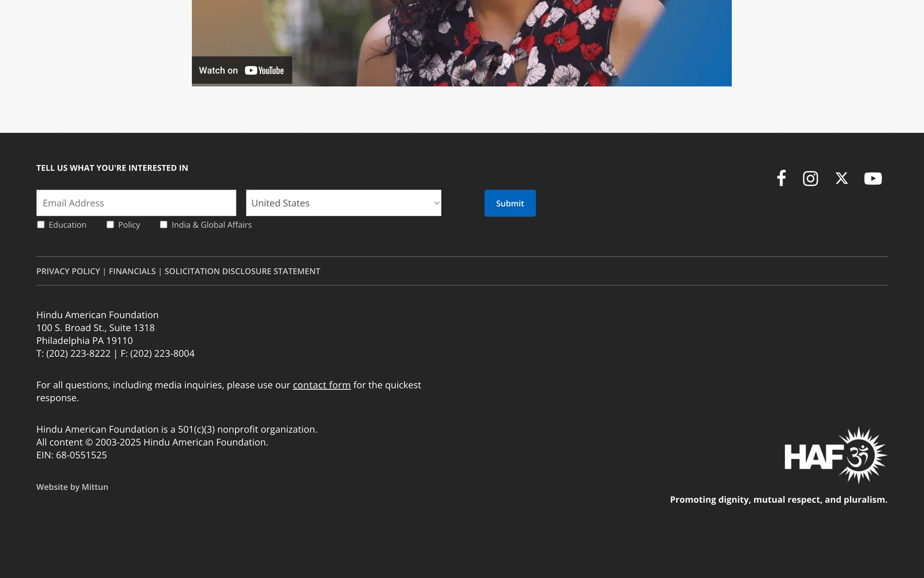The width and height of the screenshot is (924, 578).
Task: Click 'TELL US WHAT YOU'RE INTERESTED IN' heading
Action: [x=112, y=168]
